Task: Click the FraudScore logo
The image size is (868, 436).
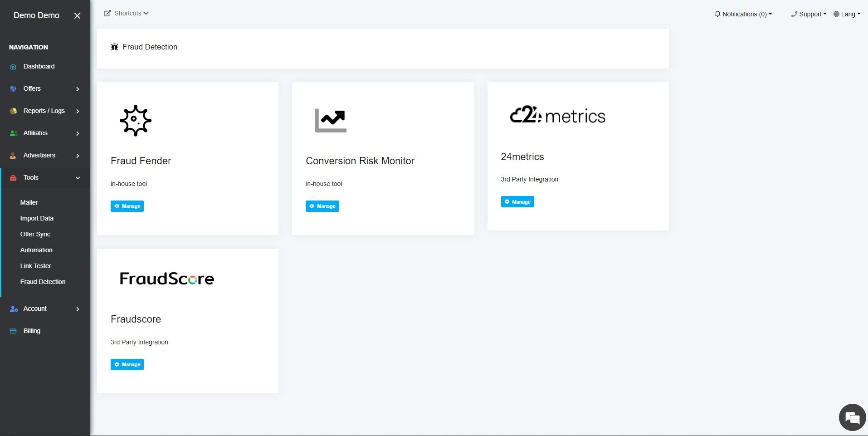Action: [x=167, y=279]
